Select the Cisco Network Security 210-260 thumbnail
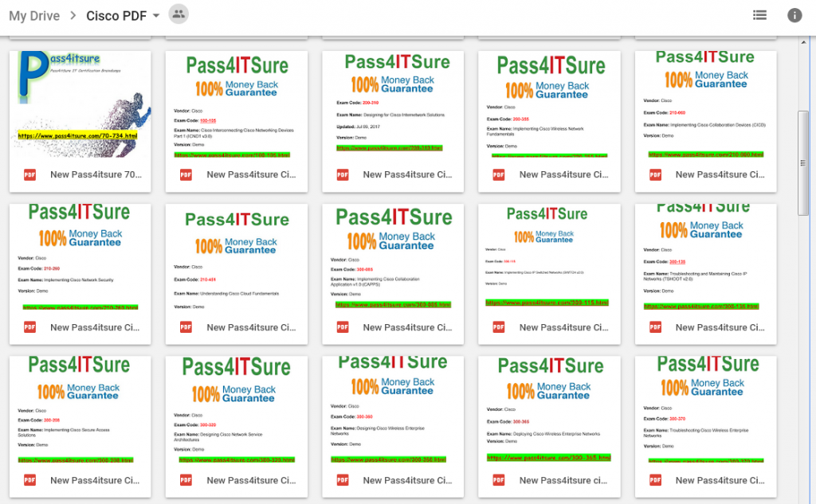 (80, 257)
